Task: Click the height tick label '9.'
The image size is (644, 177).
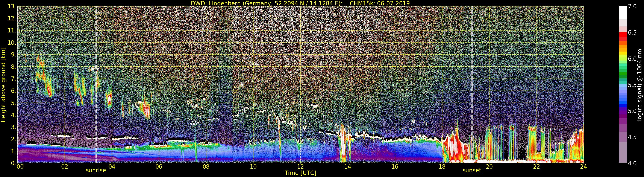Action: [x=13, y=55]
